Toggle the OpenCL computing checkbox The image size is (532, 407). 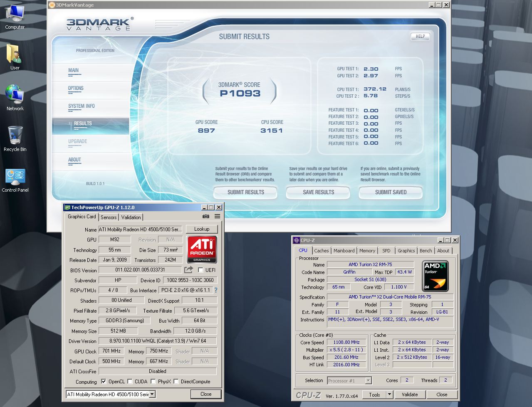104,382
